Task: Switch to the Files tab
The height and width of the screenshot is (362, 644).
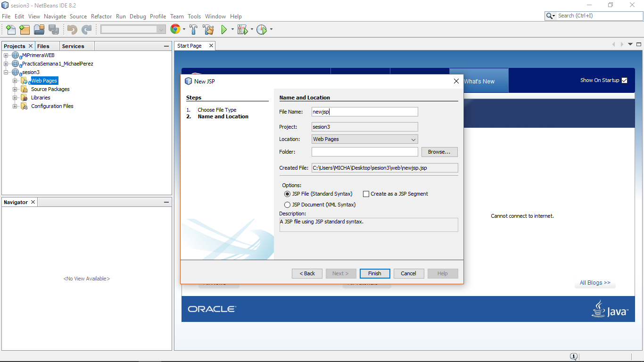Action: pyautogui.click(x=43, y=46)
